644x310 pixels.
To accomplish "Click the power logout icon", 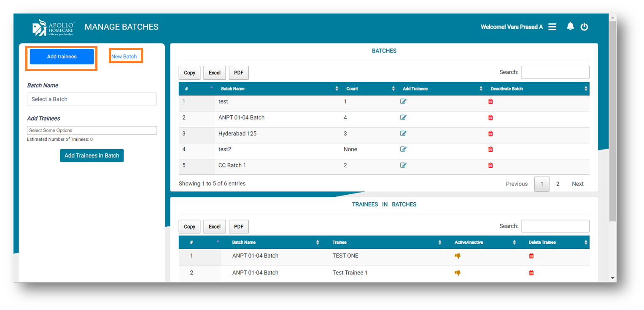I will (584, 27).
